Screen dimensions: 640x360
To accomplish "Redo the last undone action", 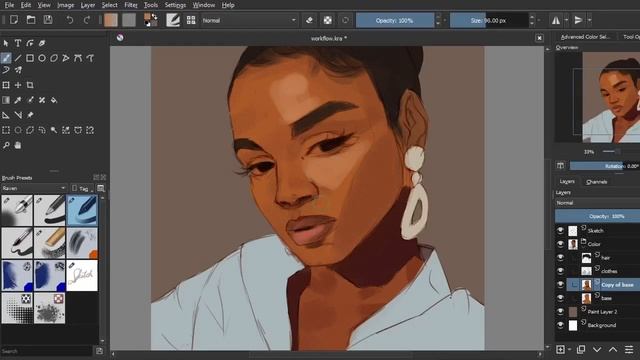I will (87, 20).
